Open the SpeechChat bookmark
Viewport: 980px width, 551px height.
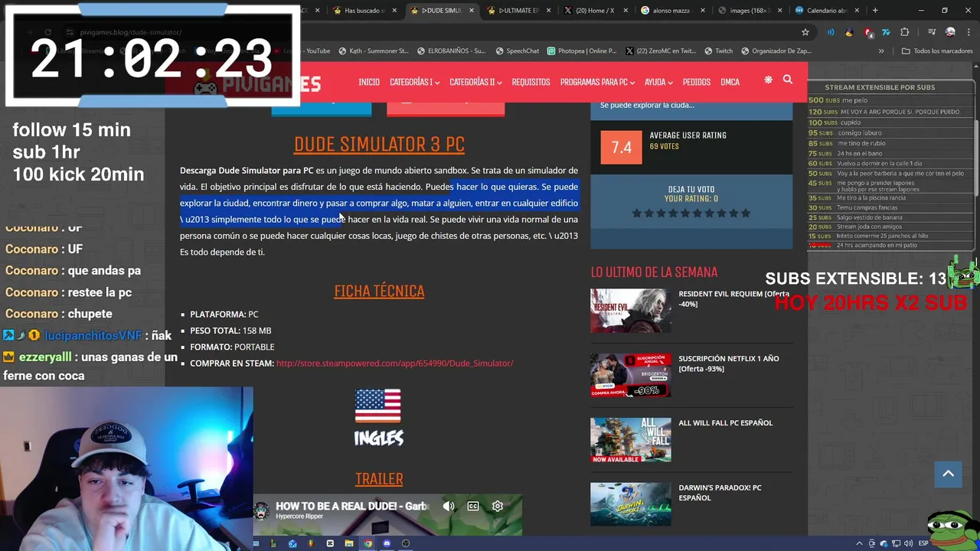click(518, 51)
